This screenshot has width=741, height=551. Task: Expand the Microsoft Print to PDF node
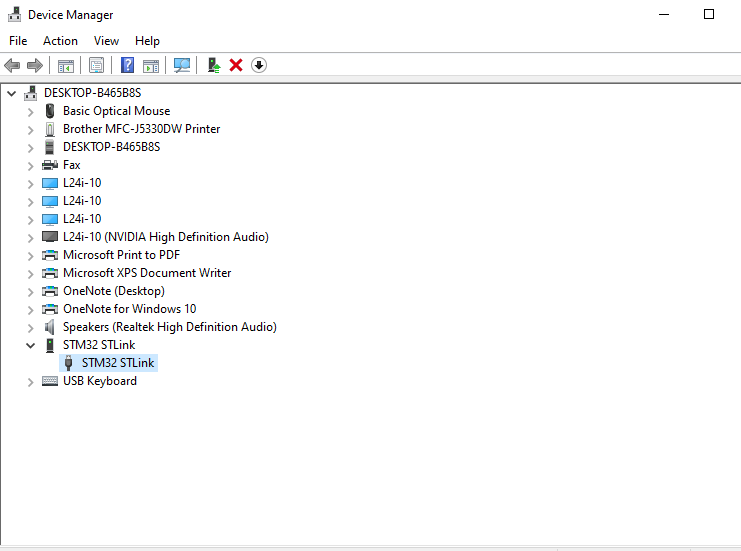31,256
